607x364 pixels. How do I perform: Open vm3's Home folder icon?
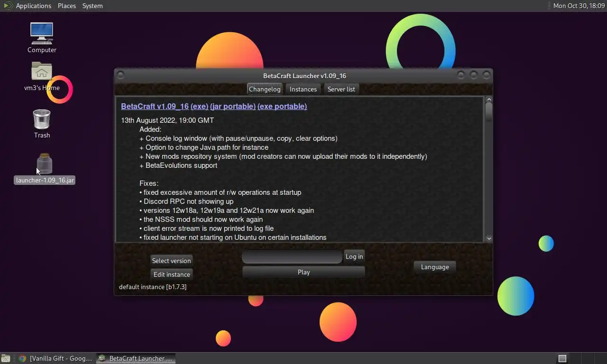(x=42, y=72)
